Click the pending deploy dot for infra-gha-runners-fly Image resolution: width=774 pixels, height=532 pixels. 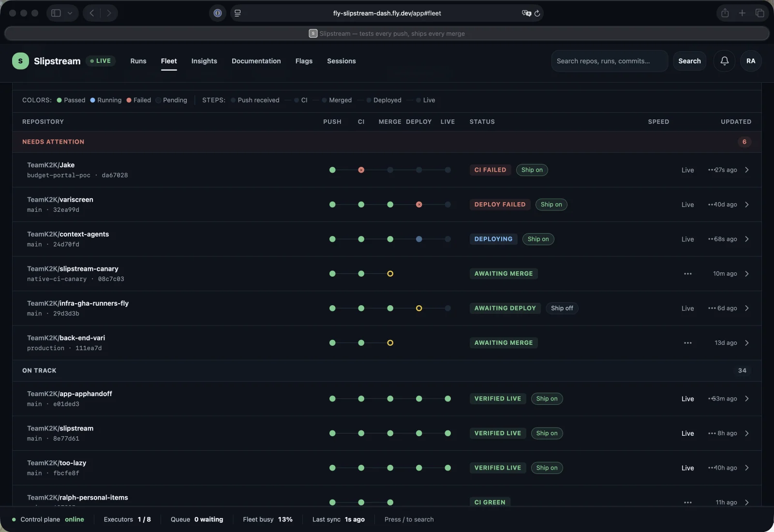click(419, 308)
